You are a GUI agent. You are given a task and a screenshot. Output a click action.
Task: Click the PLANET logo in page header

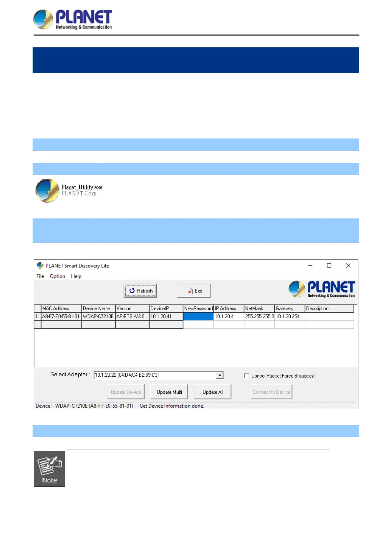[73, 19]
